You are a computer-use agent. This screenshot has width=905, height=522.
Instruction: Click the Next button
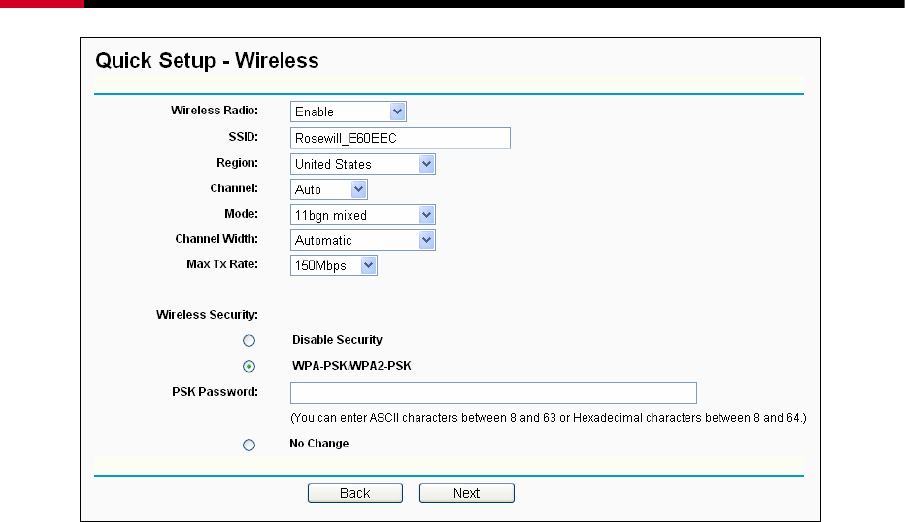pyautogui.click(x=466, y=493)
